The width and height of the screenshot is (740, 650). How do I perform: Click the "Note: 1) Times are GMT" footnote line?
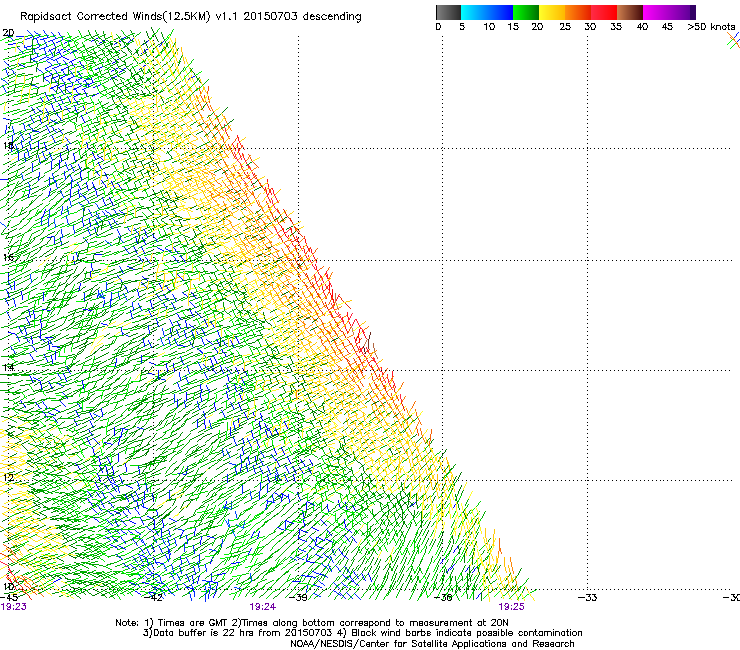(312, 623)
